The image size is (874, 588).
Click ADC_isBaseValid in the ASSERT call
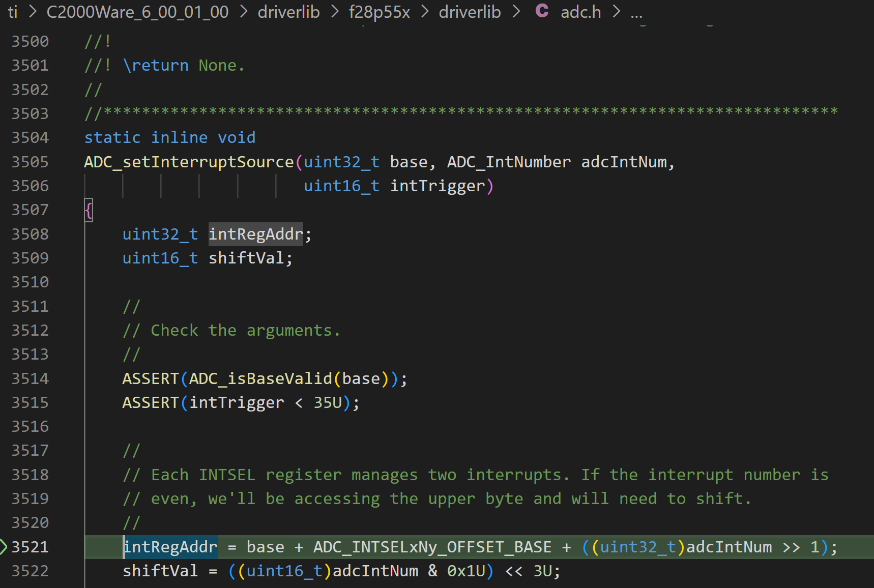[x=260, y=379]
